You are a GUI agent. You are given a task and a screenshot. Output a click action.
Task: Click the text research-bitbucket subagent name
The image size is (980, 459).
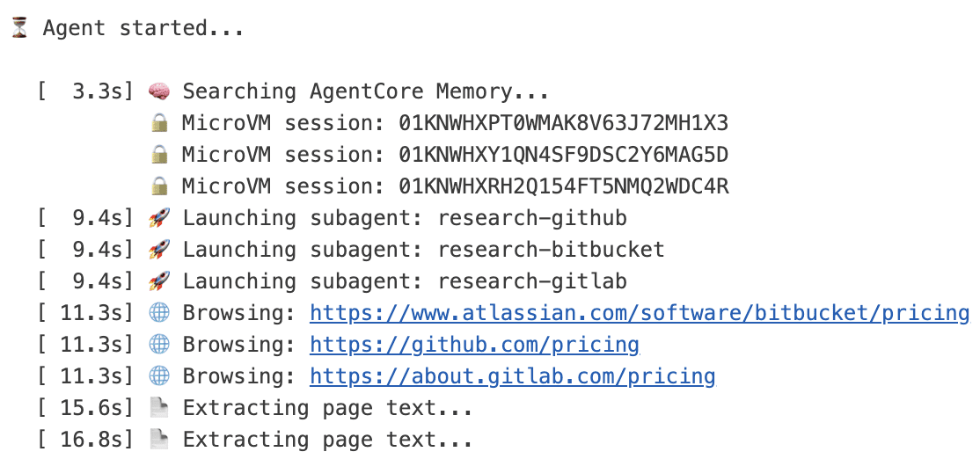(x=552, y=250)
